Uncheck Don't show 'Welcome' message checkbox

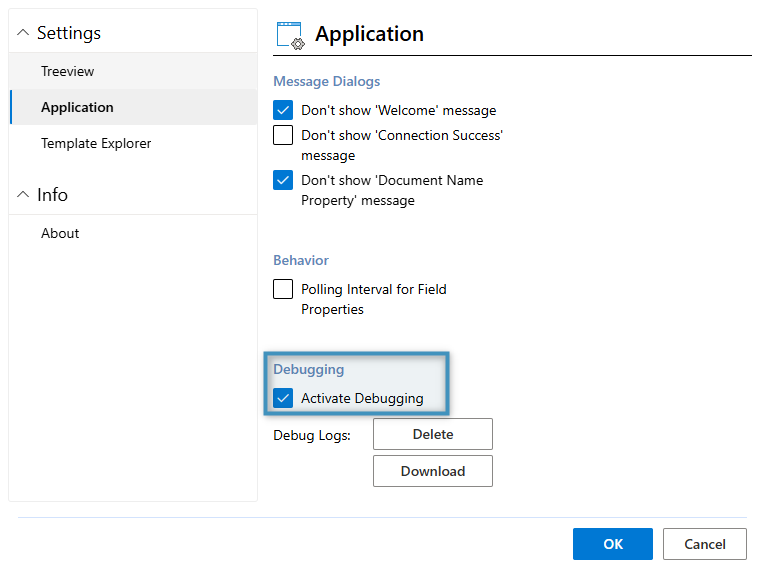click(283, 110)
